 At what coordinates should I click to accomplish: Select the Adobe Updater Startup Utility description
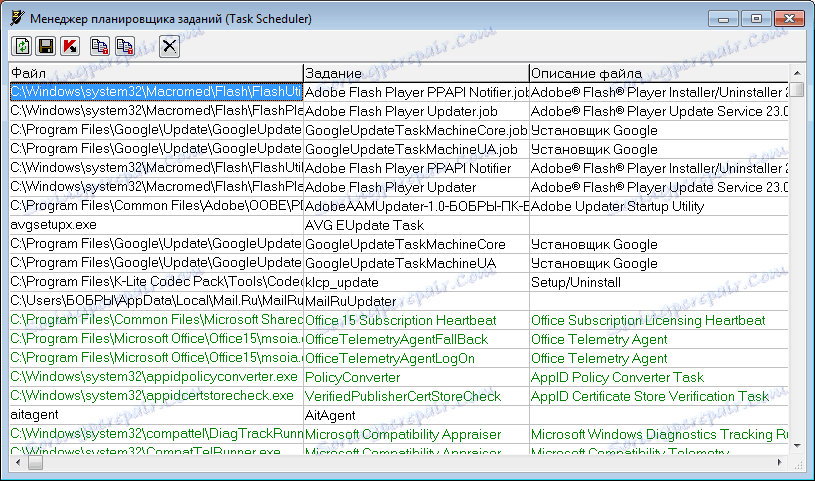point(659,206)
